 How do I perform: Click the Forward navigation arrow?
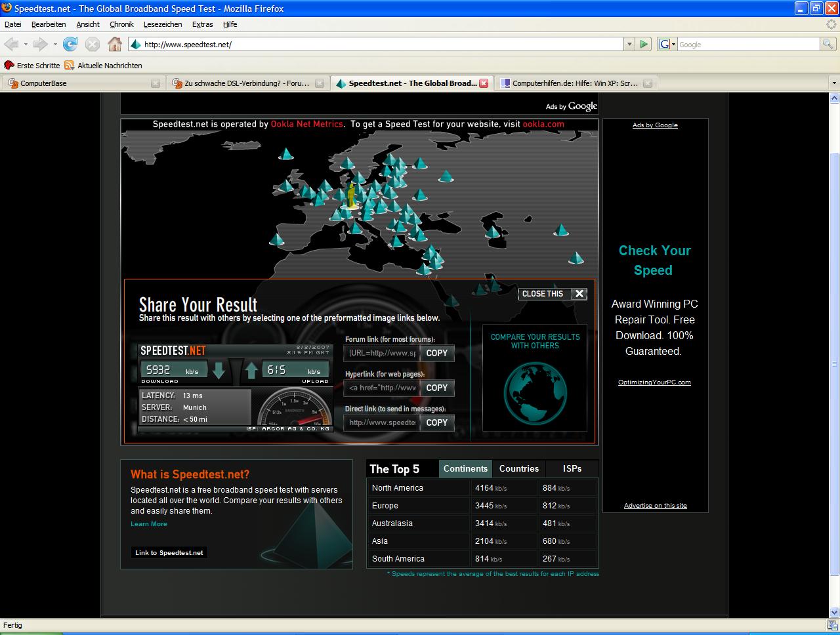(x=41, y=44)
